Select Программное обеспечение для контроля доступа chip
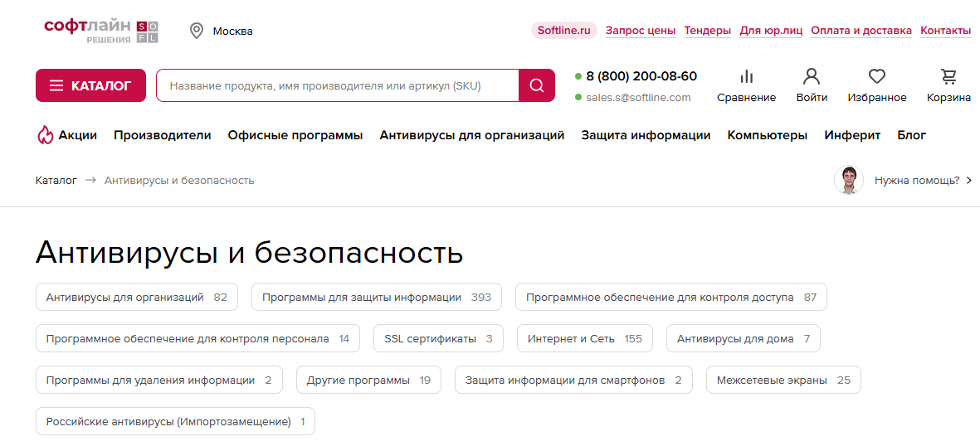 (x=671, y=298)
